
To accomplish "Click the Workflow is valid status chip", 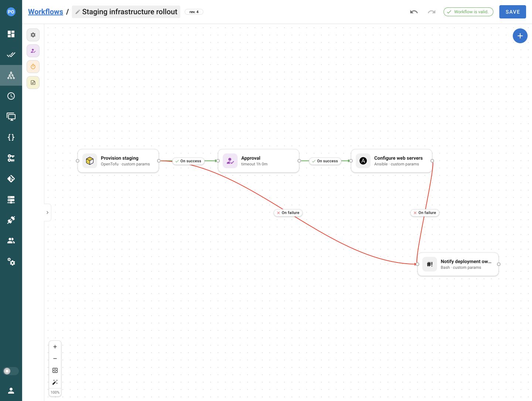I will coord(468,12).
